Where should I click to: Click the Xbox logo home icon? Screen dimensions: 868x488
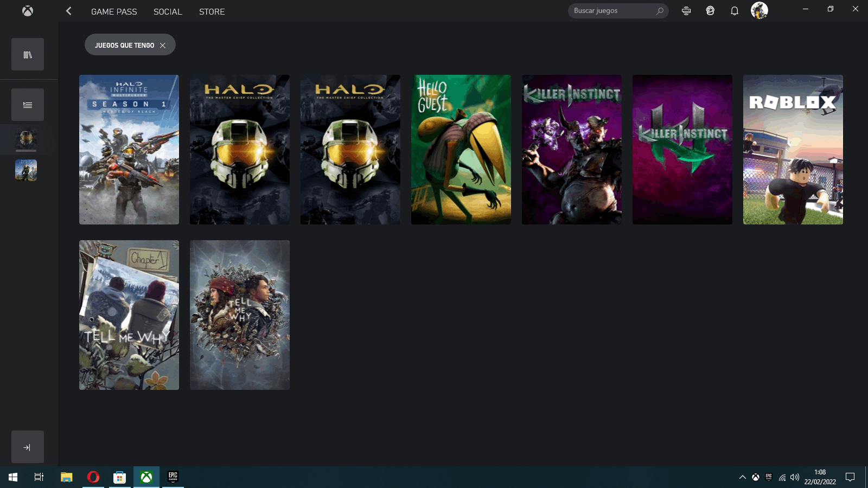(x=28, y=11)
